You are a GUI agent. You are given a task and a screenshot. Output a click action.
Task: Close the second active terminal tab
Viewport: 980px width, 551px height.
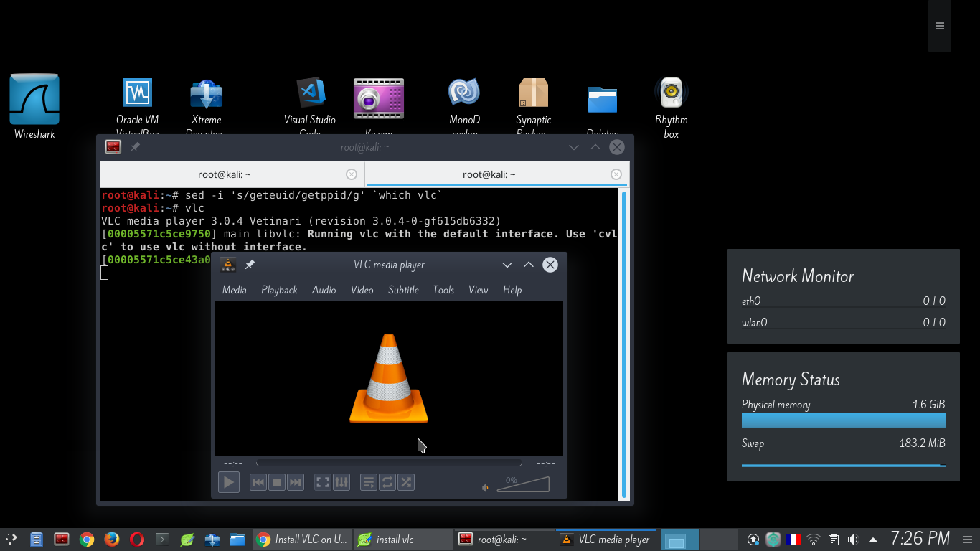tap(616, 174)
